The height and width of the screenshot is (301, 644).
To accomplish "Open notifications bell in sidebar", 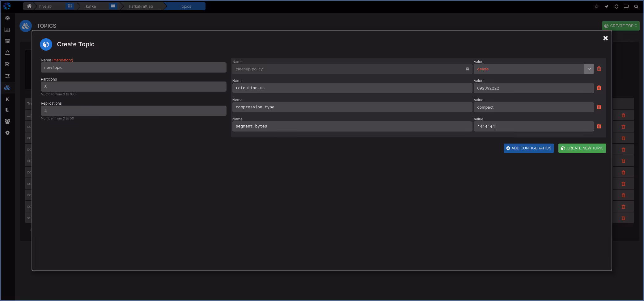I will (7, 53).
